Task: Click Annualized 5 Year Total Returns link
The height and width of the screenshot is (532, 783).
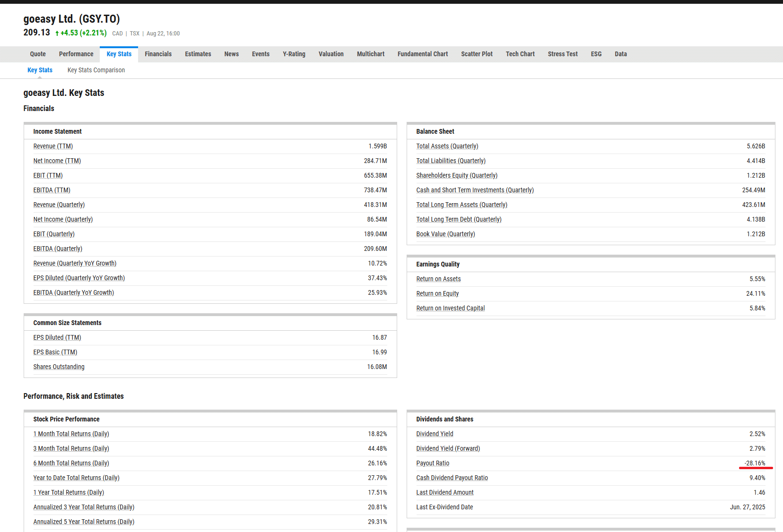Action: click(x=84, y=522)
